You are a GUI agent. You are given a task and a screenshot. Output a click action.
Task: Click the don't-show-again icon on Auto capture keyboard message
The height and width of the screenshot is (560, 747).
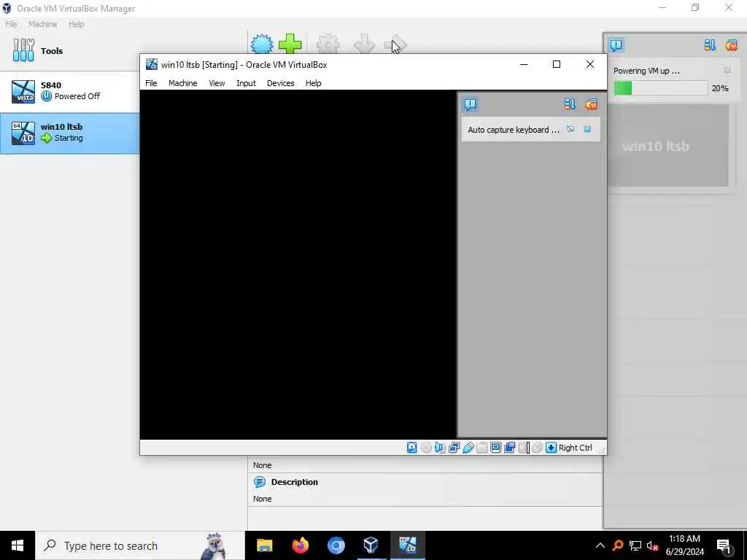coord(570,129)
